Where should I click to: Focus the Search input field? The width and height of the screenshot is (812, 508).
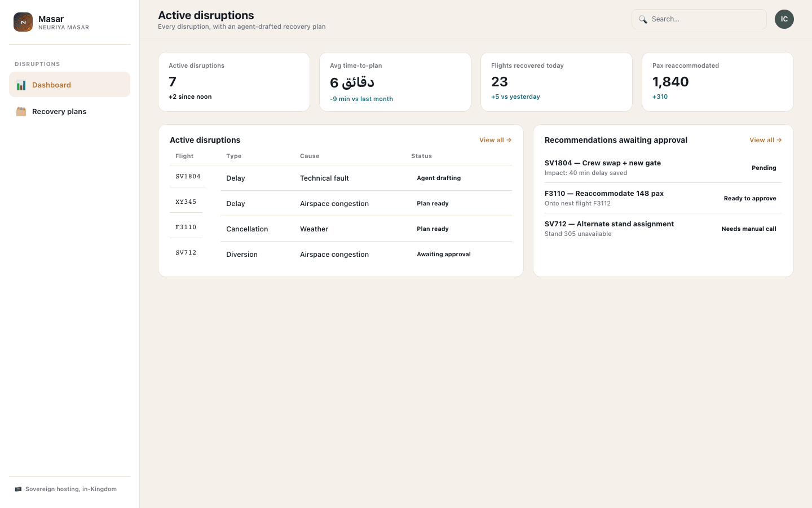699,19
